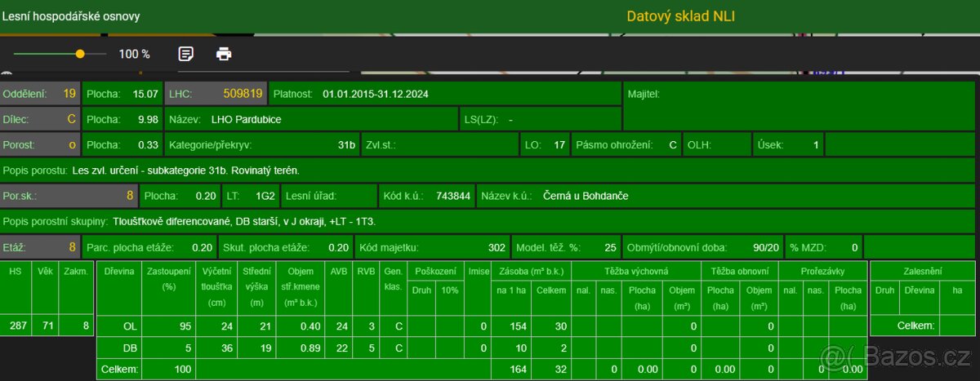This screenshot has height=381, width=980.
Task: Click the zoom slider handle
Action: pyautogui.click(x=80, y=54)
